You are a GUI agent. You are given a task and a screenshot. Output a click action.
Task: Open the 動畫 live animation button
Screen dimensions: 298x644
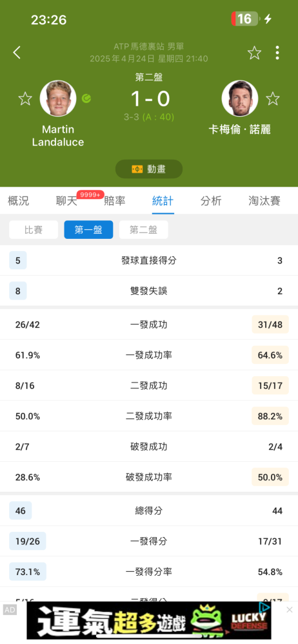[x=149, y=169]
